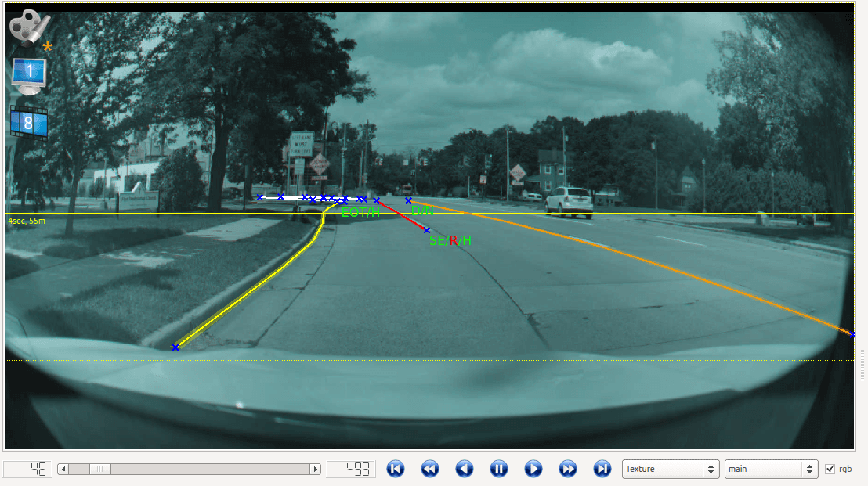Click the EOT/H annotation label
Screen dimensions: 868x486
(360, 212)
